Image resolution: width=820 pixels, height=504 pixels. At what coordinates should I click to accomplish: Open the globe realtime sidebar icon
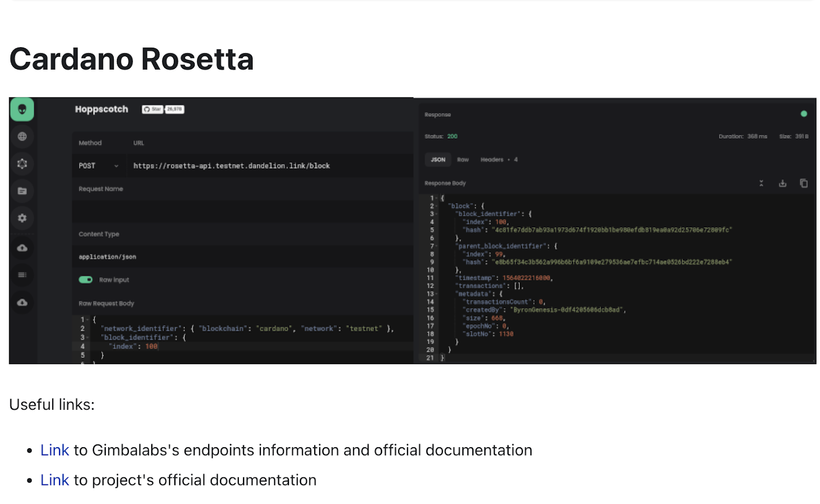tap(22, 136)
